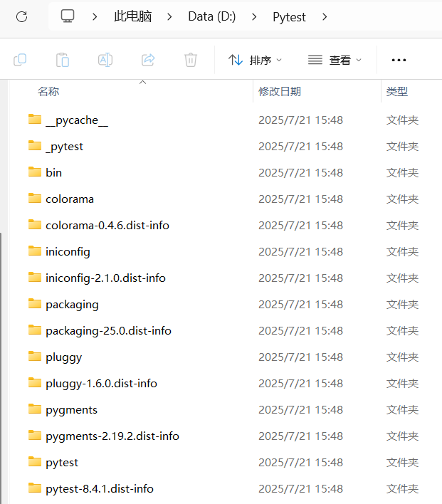Open the 排序 sort dropdown
This screenshot has height=504, width=442.
click(255, 60)
